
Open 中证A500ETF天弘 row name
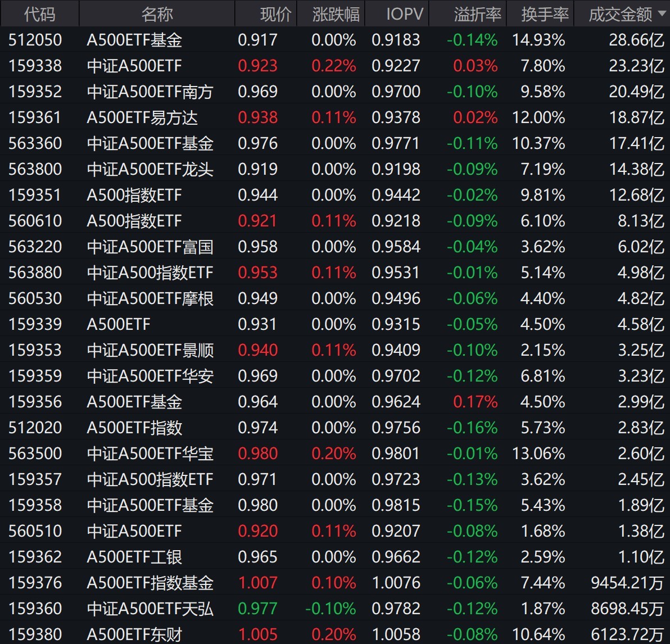[150, 609]
